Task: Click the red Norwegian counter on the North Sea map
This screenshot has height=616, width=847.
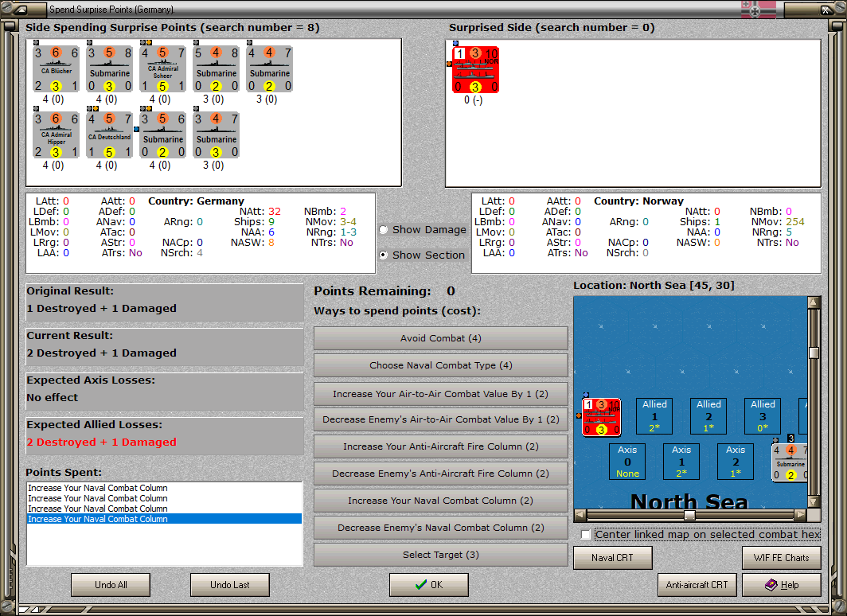Action: coord(601,417)
